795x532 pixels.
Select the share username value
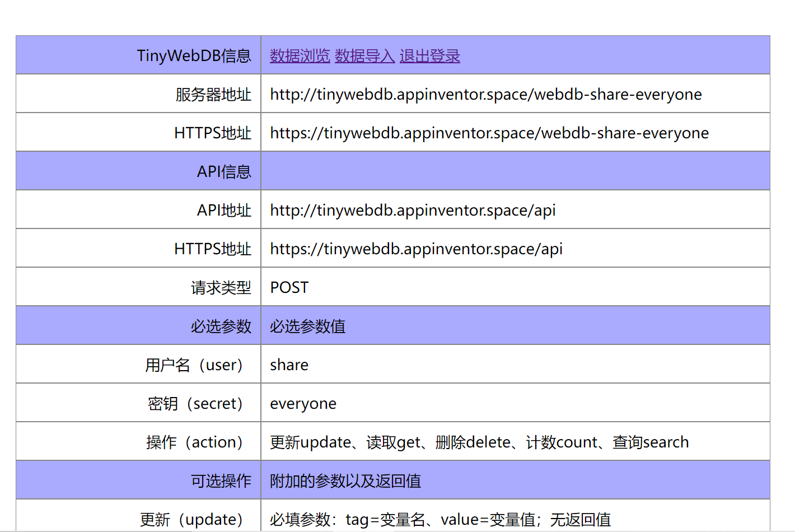click(289, 365)
